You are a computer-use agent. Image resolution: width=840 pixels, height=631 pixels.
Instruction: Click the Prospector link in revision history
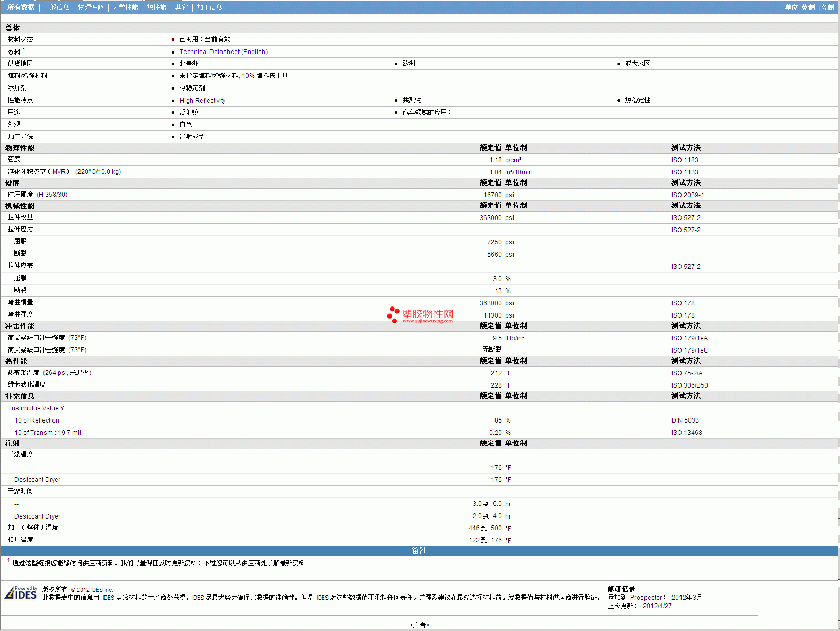click(646, 598)
